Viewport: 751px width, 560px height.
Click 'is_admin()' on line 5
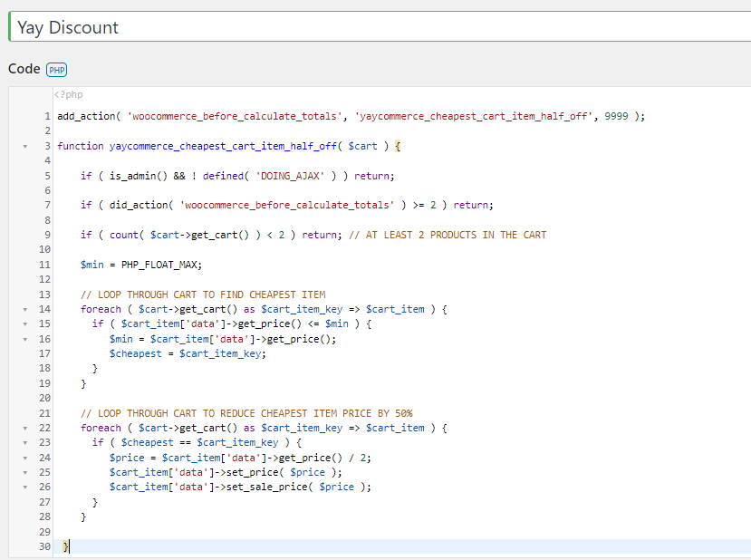click(x=139, y=176)
